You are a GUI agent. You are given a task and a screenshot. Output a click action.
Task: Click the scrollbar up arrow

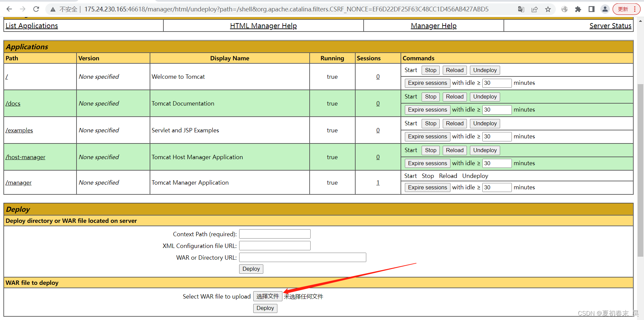640,21
